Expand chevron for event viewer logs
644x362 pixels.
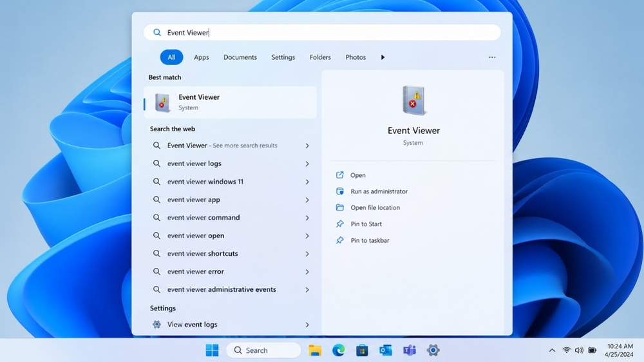coord(307,164)
